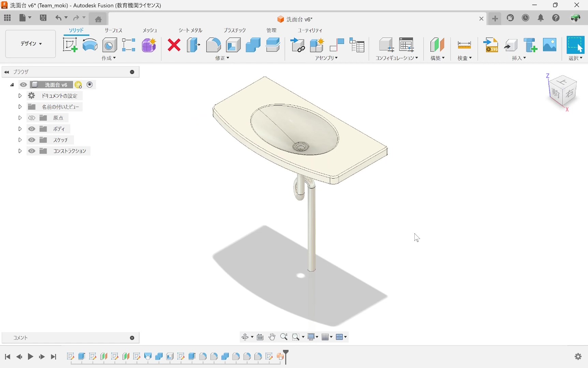Screen dimensions: 588x368
Task: Create a New Component
Action: click(317, 45)
